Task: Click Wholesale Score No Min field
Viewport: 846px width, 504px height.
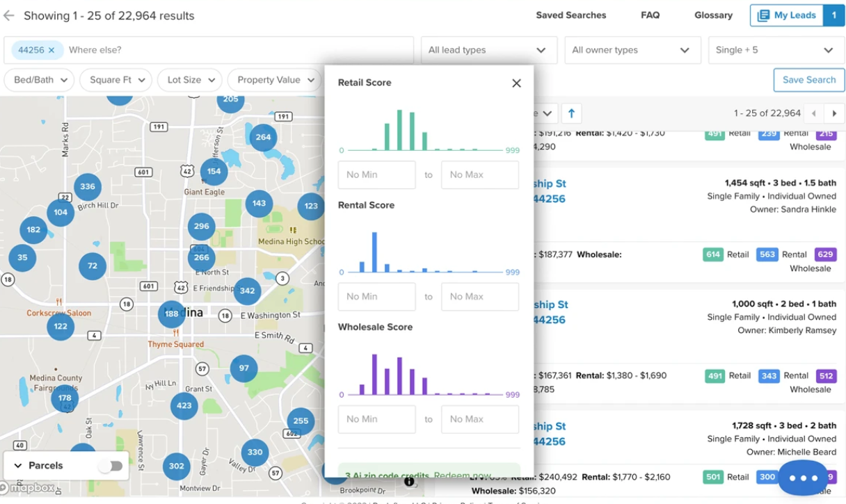Action: pyautogui.click(x=376, y=419)
